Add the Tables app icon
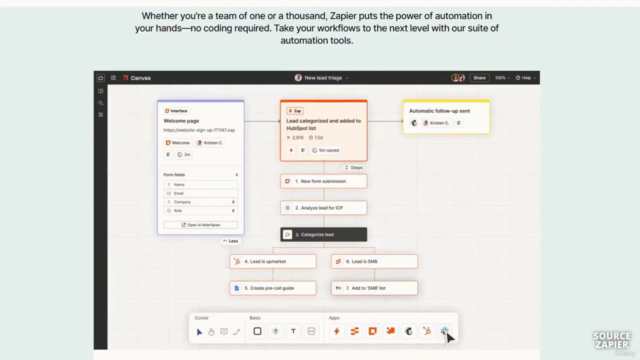This screenshot has width=640, height=360. (355, 331)
